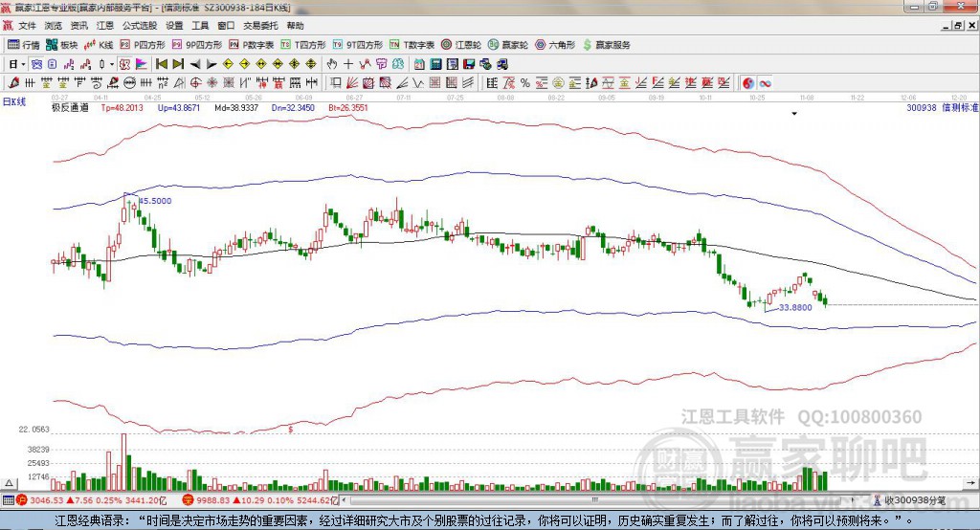Screen dimensions: 980x530
Task: Open the 设置 menu
Action: [174, 26]
